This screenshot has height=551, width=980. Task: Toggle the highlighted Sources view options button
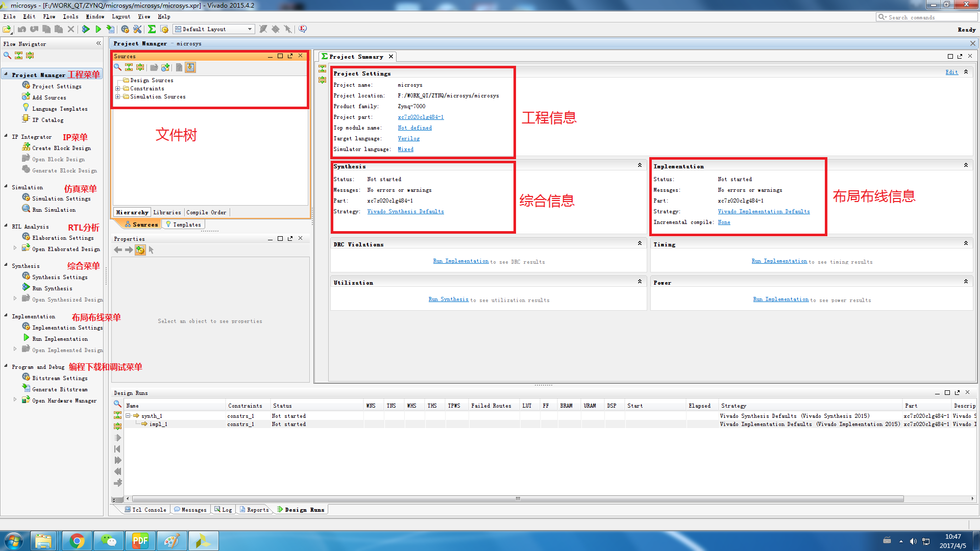[190, 67]
